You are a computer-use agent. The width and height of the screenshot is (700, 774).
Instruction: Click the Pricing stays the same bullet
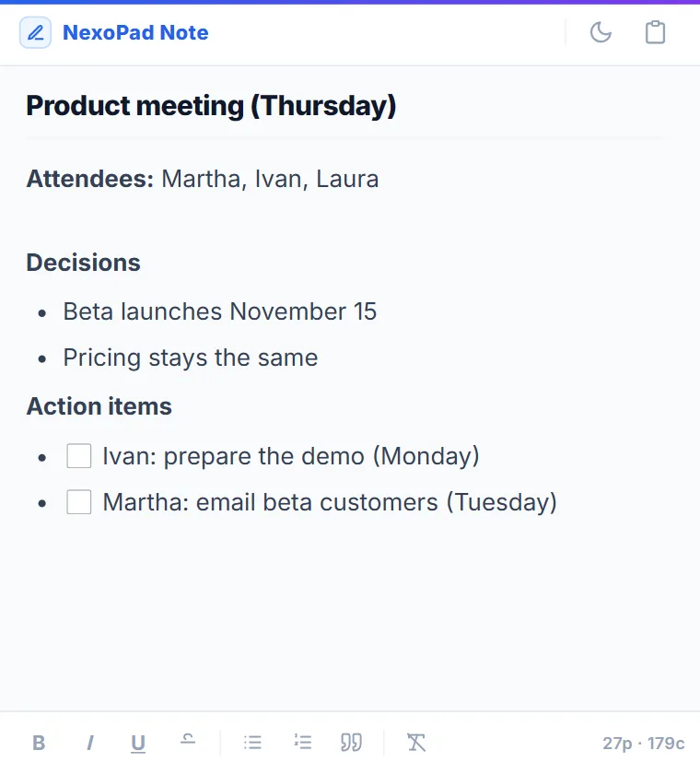[x=191, y=358]
